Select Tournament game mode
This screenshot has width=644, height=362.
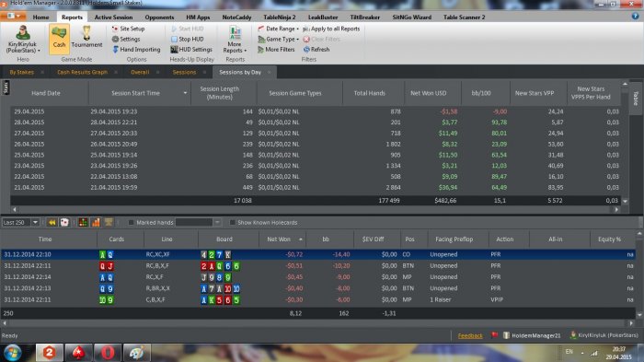click(x=86, y=38)
